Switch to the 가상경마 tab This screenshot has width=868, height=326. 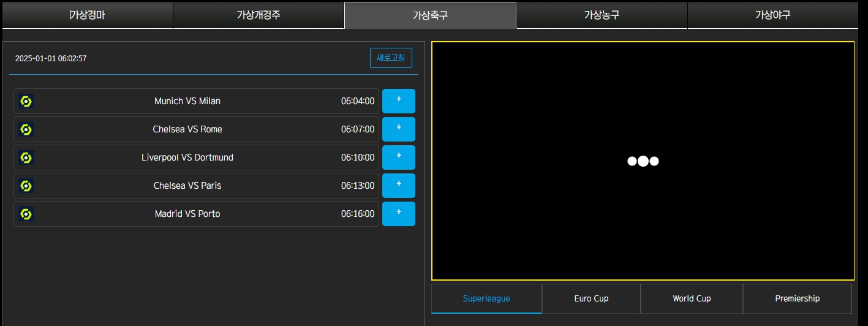click(87, 15)
